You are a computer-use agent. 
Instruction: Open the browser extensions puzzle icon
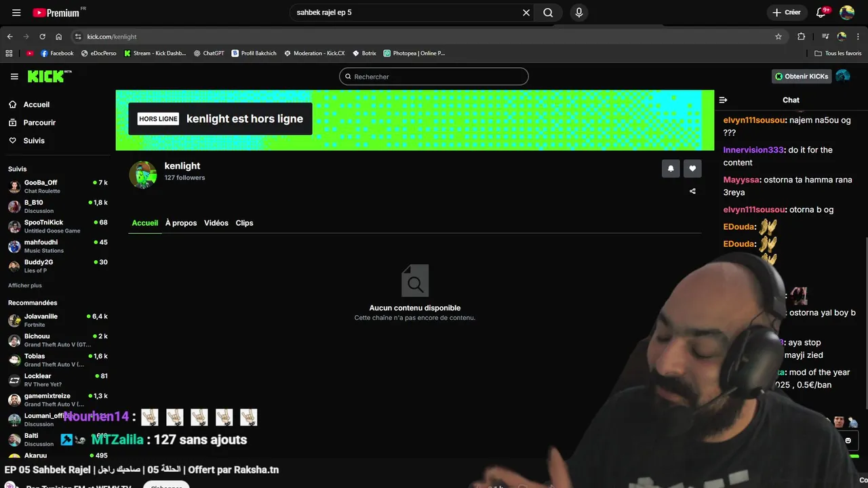[801, 37]
